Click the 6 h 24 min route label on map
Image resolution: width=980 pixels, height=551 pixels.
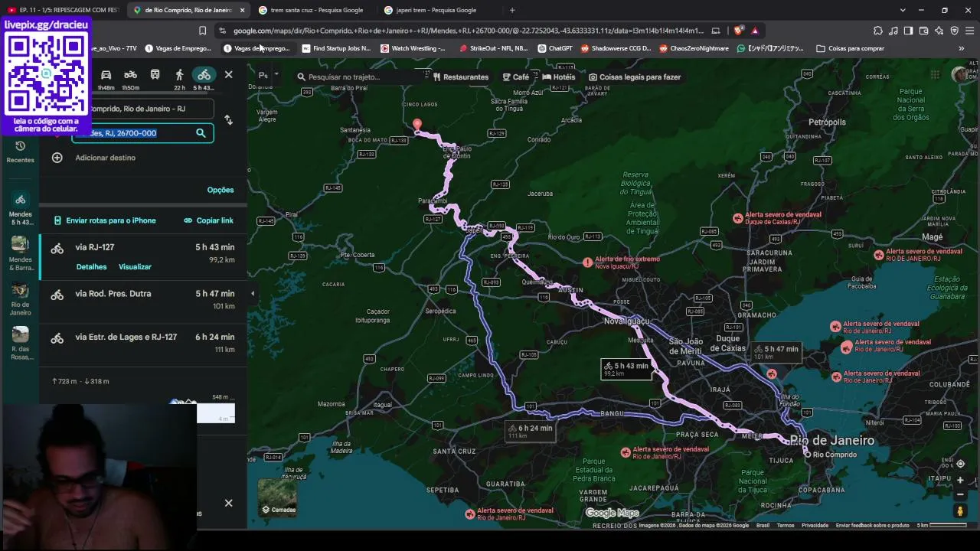point(529,431)
